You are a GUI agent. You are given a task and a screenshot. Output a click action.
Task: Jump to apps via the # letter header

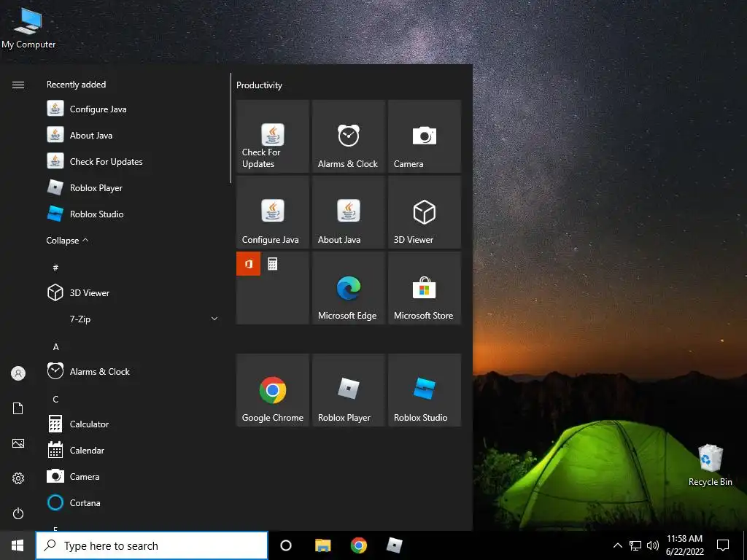(55, 268)
